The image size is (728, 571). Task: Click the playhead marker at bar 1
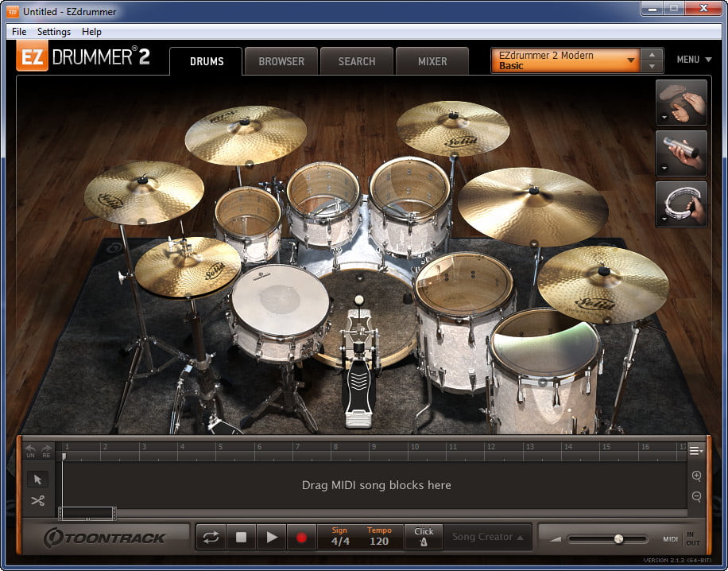click(64, 456)
